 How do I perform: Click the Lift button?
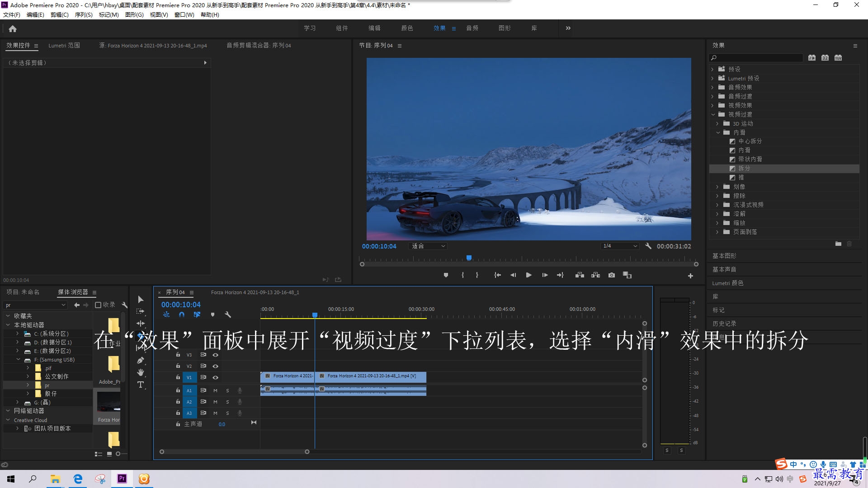[580, 275]
